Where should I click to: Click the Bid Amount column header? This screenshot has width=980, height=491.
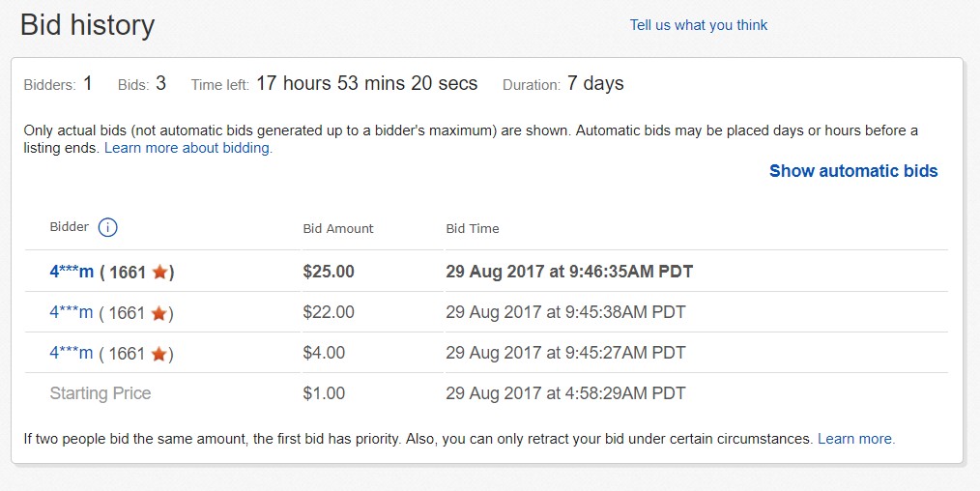click(338, 229)
